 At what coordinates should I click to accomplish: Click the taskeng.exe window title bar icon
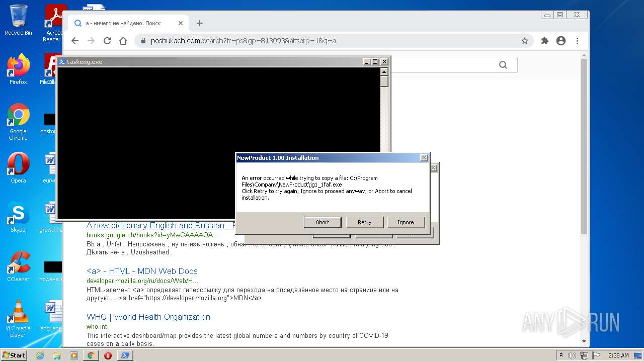pyautogui.click(x=62, y=62)
